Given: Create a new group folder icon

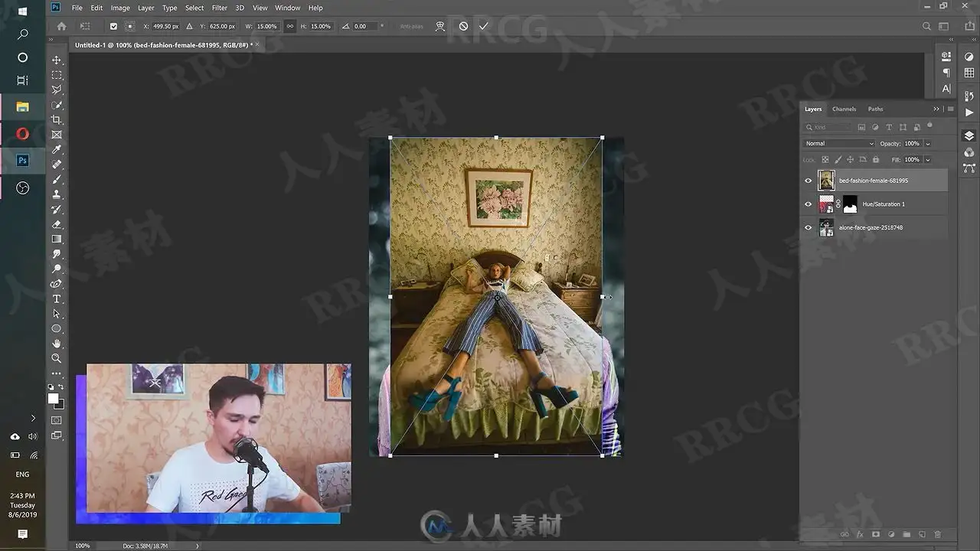Looking at the screenshot, I should 906,534.
